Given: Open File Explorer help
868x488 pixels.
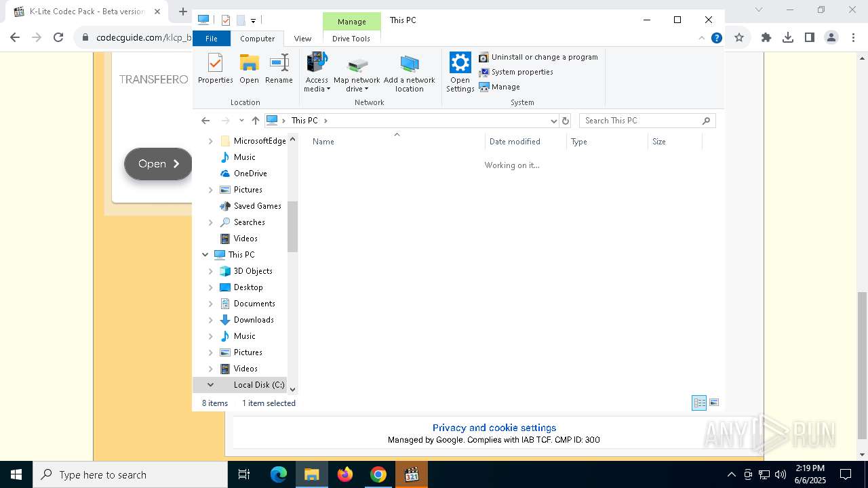Looking at the screenshot, I should 716,38.
